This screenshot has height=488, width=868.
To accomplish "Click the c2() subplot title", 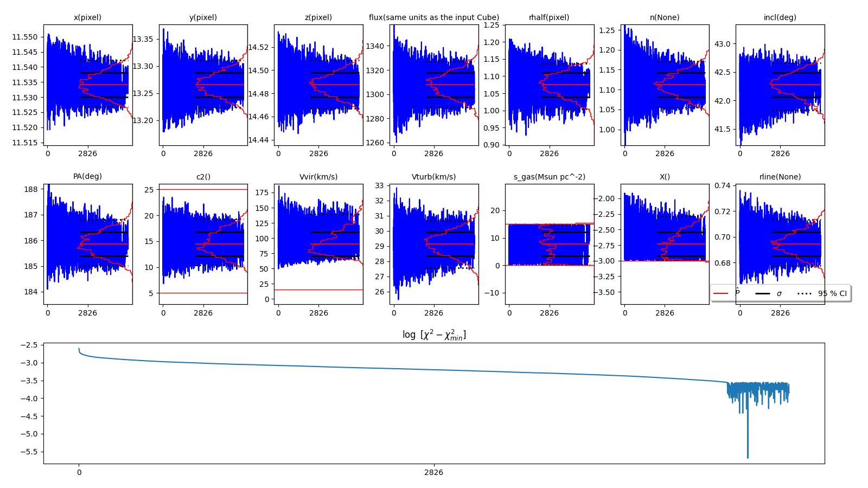I will pyautogui.click(x=203, y=177).
